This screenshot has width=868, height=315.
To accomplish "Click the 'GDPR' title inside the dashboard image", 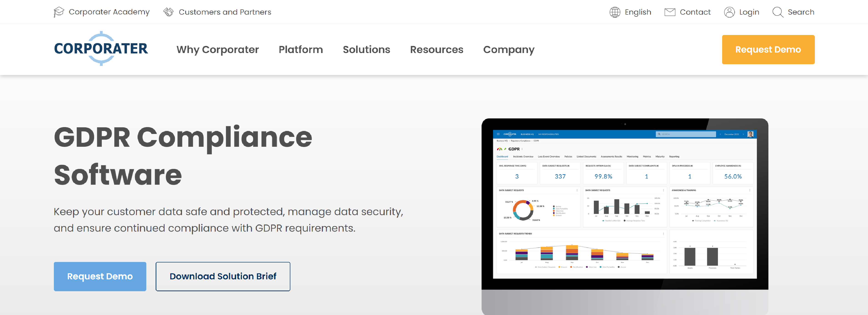I will (x=514, y=149).
